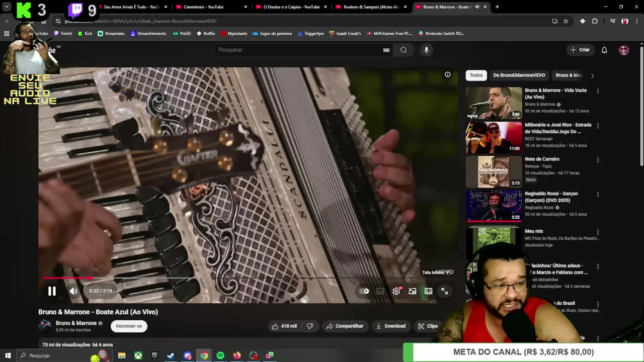Open Estrada da Vida video title

pyautogui.click(x=558, y=128)
